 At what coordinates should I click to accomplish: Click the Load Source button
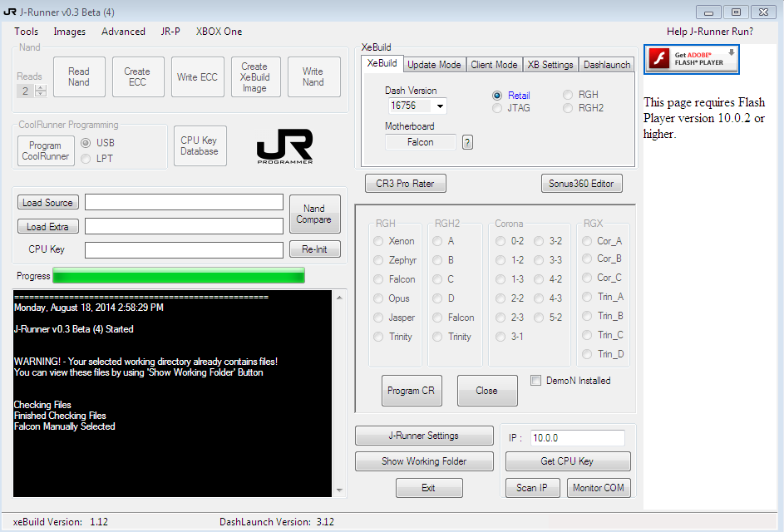pyautogui.click(x=48, y=203)
